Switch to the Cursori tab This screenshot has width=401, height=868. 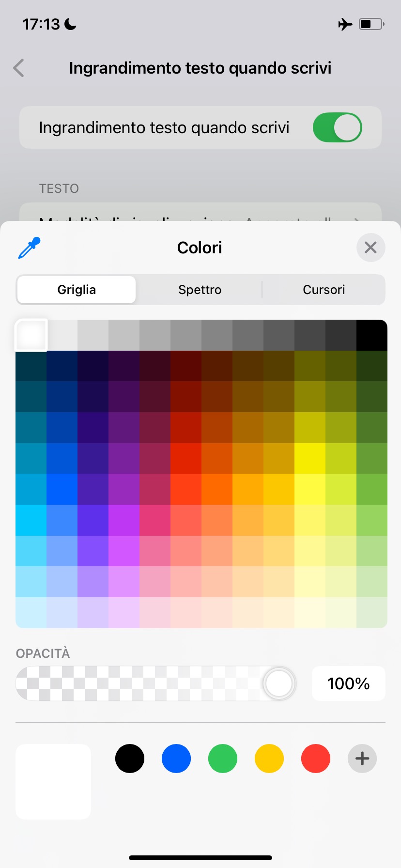click(x=324, y=290)
